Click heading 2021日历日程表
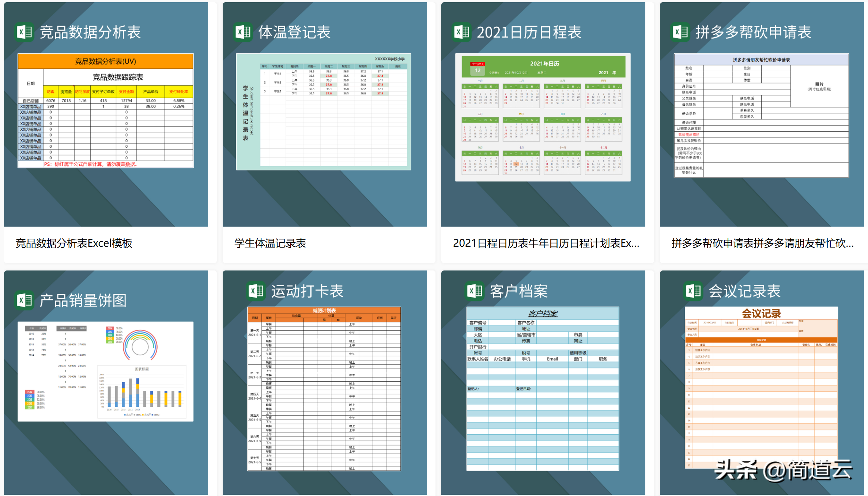 [529, 32]
